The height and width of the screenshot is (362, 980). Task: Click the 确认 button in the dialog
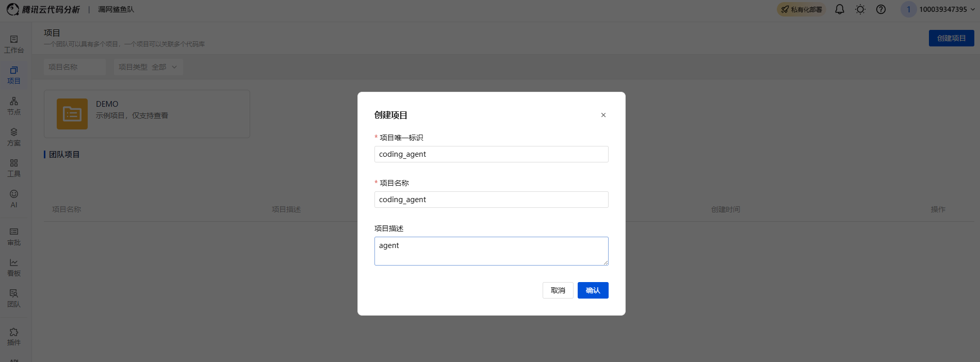point(593,290)
